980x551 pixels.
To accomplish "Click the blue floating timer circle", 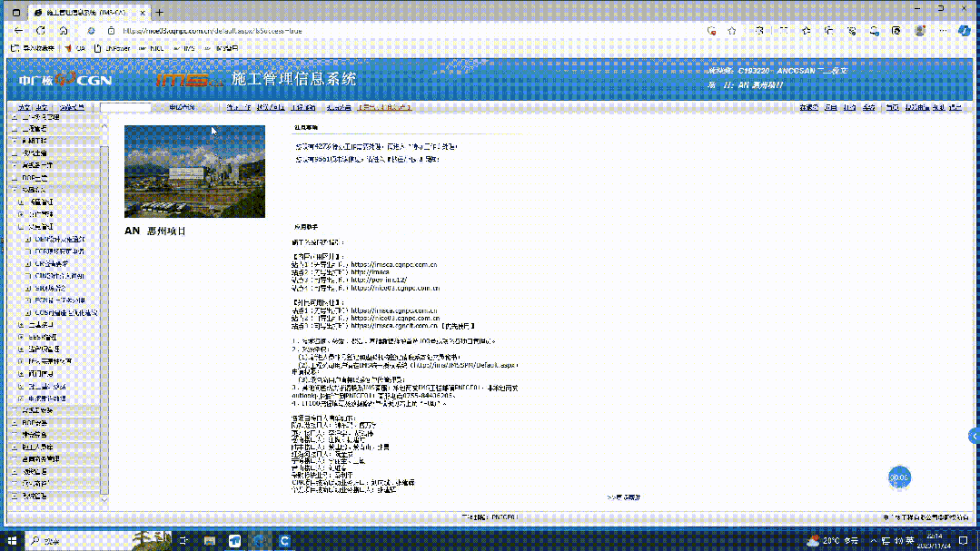I will click(x=898, y=477).
